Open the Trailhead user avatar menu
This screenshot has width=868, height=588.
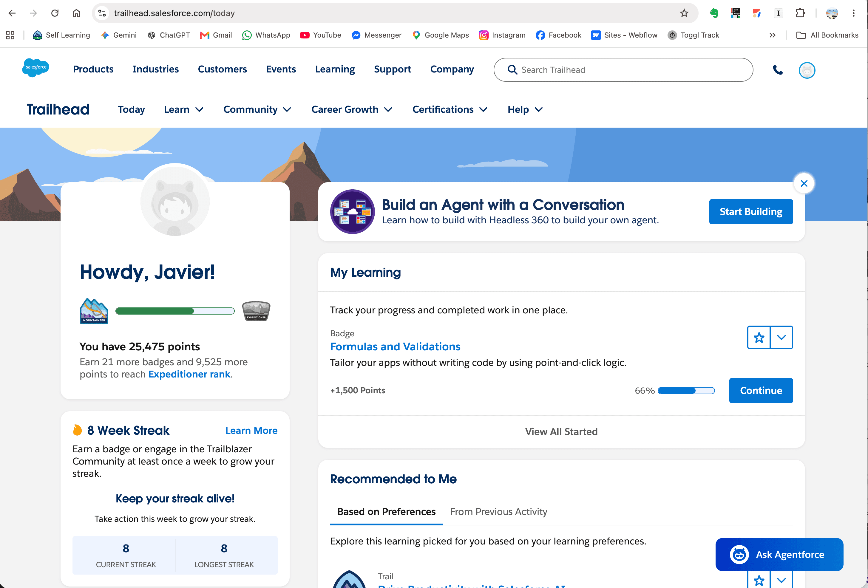[807, 70]
